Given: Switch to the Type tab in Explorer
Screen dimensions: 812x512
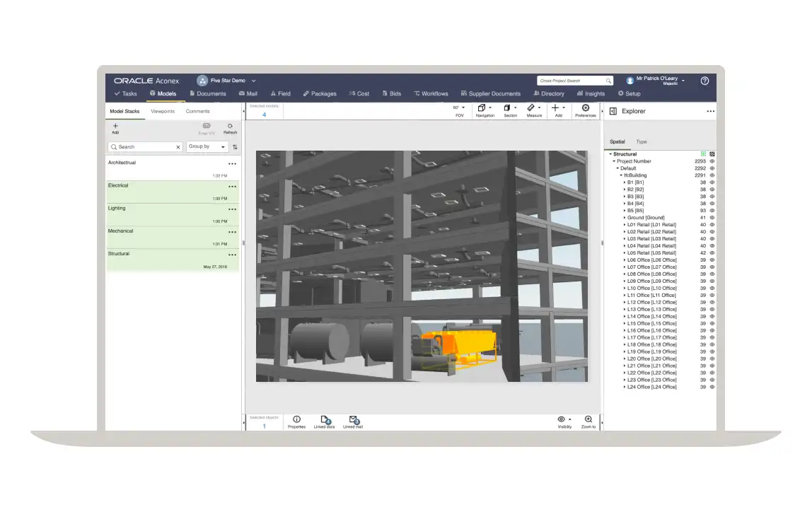Looking at the screenshot, I should point(641,141).
